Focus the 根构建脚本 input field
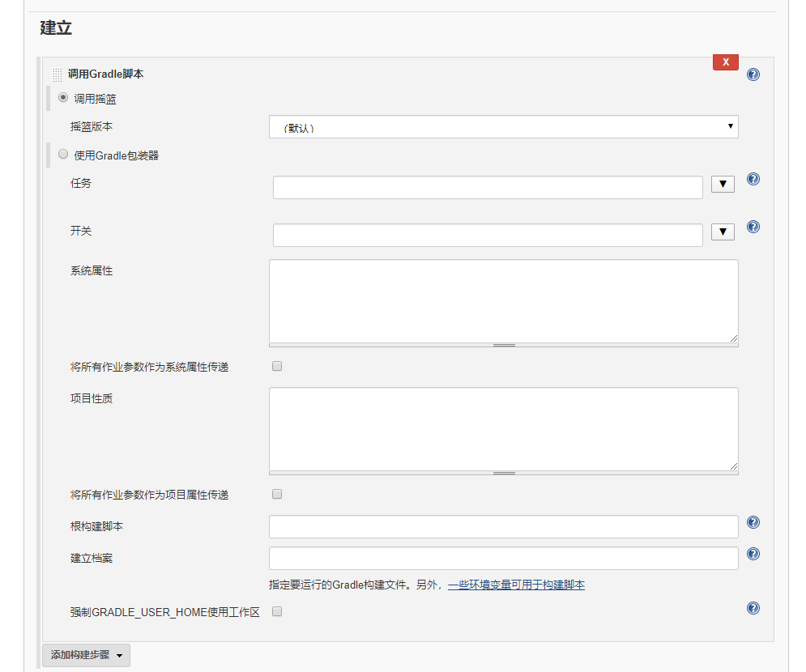This screenshot has height=672, width=806. click(503, 526)
